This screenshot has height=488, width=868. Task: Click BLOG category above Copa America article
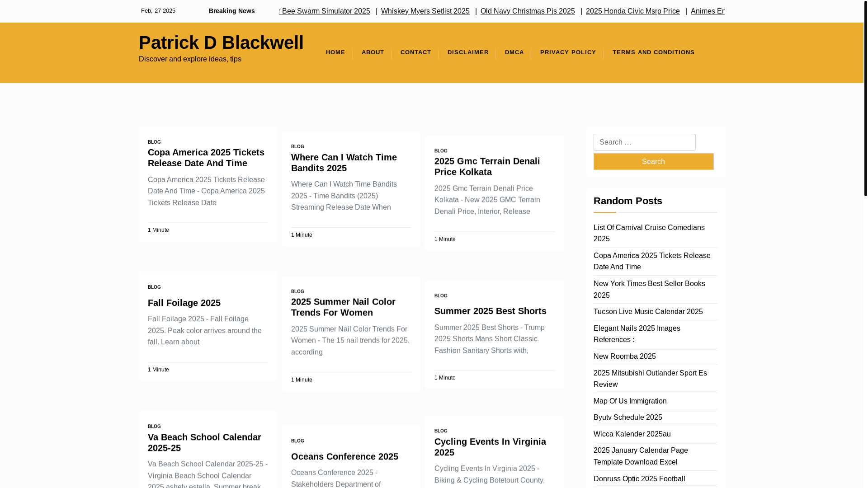(154, 142)
